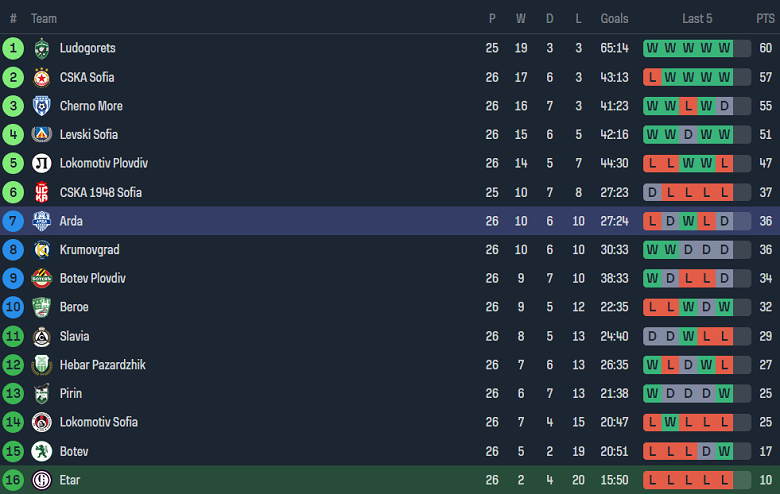Open the Krumovgrad team page
This screenshot has height=494, width=780.
tap(87, 250)
